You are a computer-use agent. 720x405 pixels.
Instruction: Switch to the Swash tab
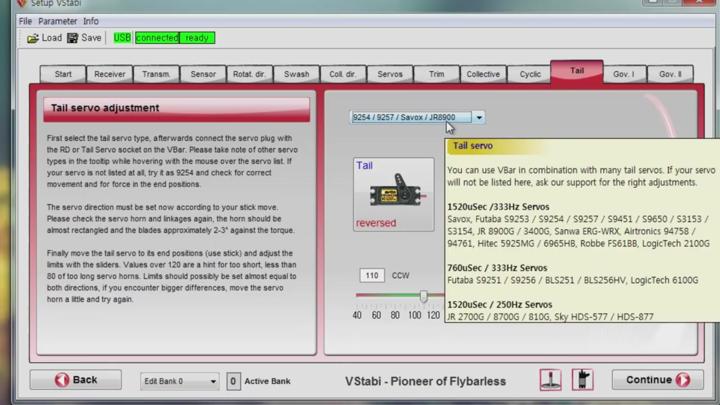[x=296, y=74]
